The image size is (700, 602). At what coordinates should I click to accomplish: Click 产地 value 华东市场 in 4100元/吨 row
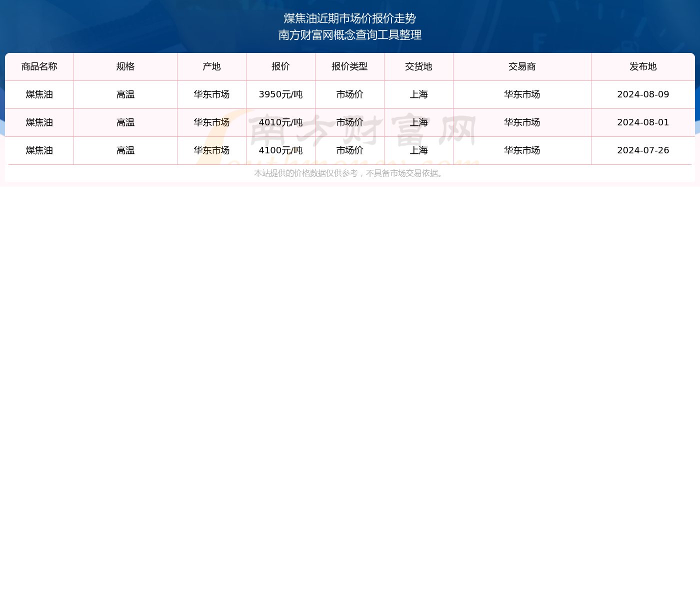click(x=211, y=151)
